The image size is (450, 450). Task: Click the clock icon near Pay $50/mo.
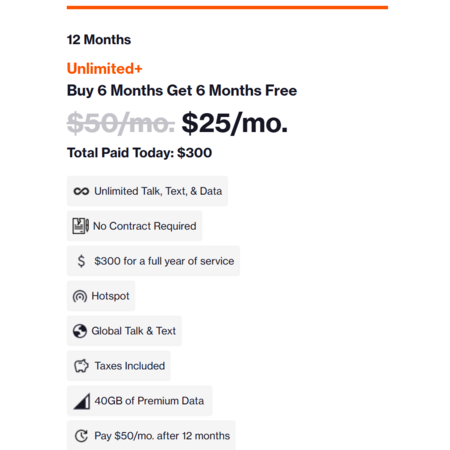[81, 436]
